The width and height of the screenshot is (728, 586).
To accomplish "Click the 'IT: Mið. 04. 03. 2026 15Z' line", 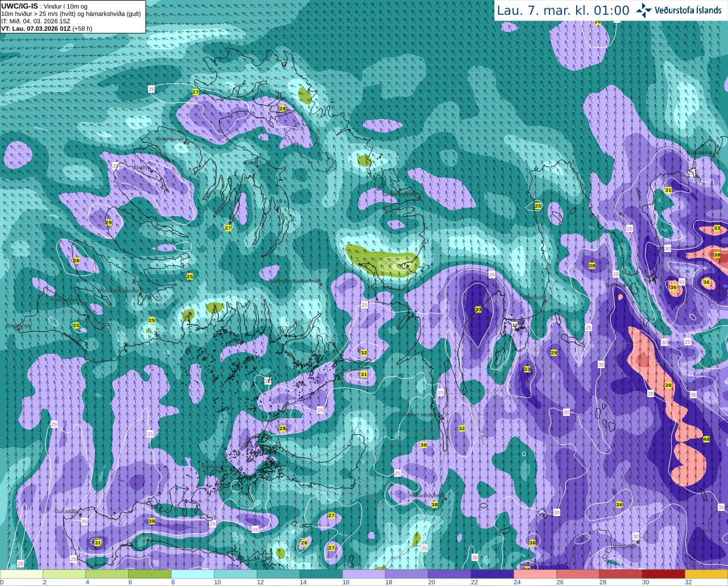I will tap(36, 21).
